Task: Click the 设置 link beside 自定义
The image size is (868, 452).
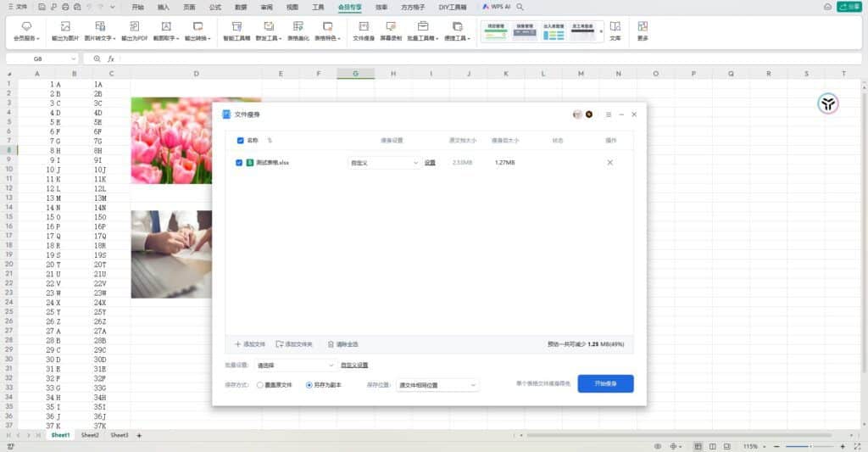Action: pos(430,163)
